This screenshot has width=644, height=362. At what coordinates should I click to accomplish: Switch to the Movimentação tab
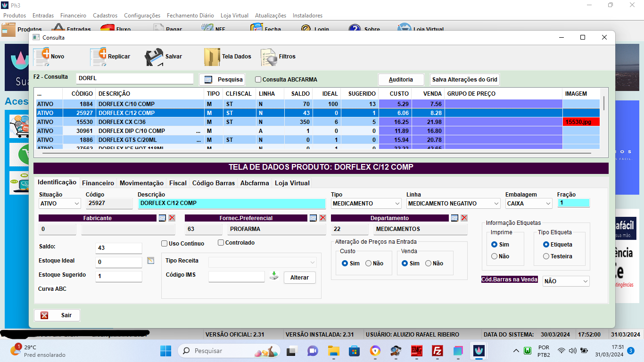141,183
